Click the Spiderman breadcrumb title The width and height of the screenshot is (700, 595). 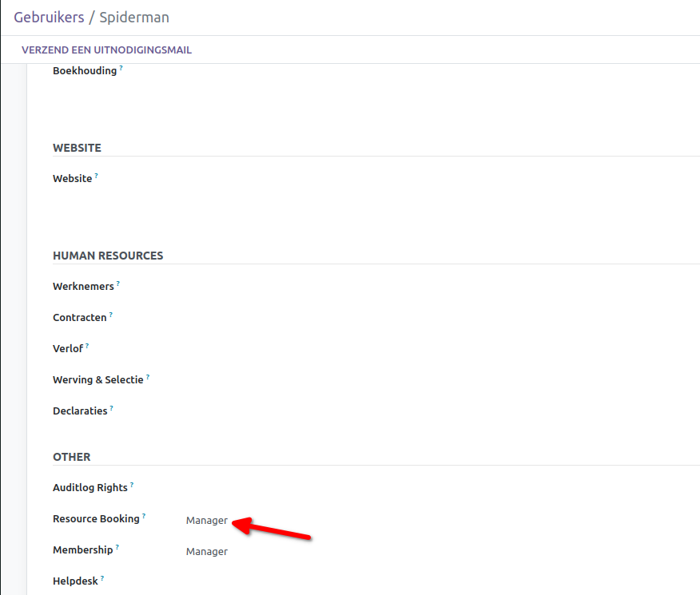tap(134, 18)
